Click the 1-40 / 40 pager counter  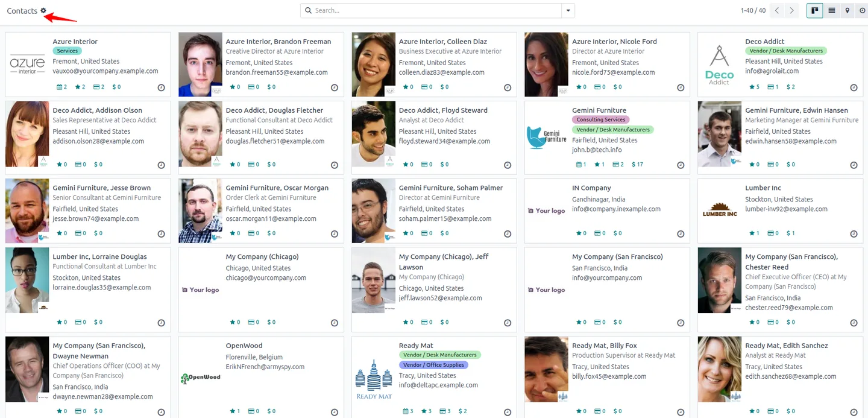753,10
